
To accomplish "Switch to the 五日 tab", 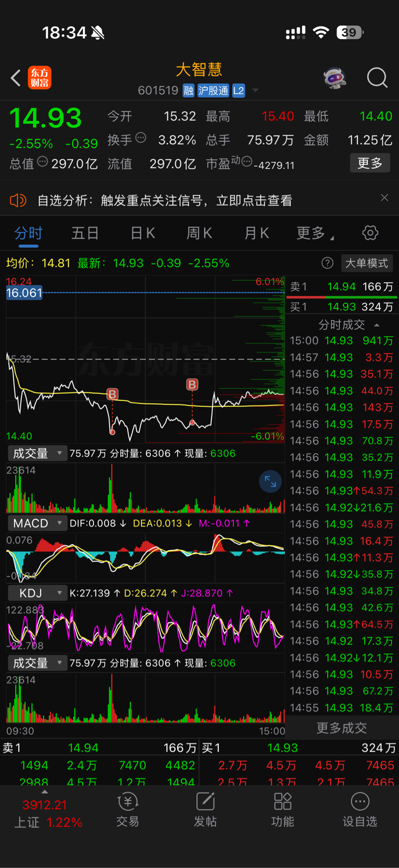I will [x=85, y=233].
